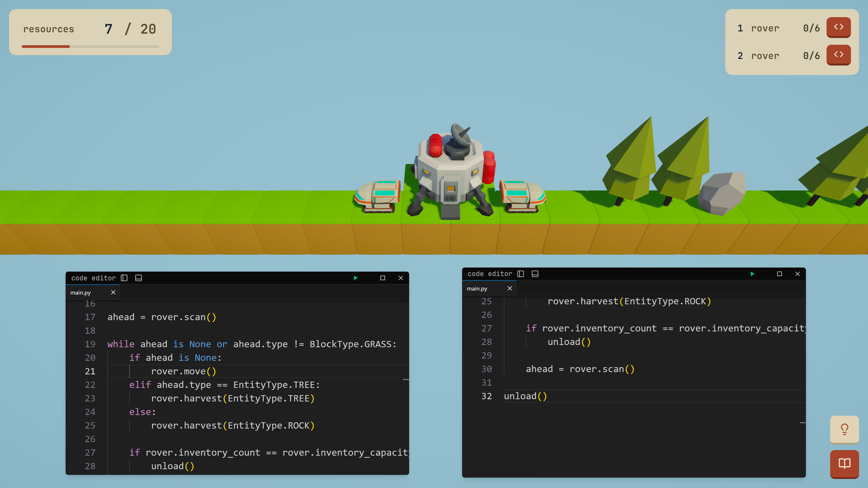Screen dimensions: 868x488
Task: Run the script in left code editor
Action: point(356,278)
